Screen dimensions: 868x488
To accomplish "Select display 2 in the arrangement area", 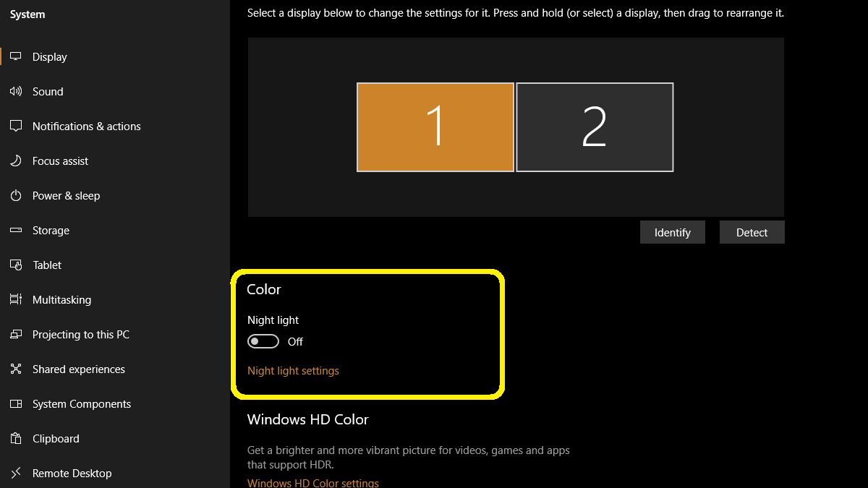I will click(595, 127).
